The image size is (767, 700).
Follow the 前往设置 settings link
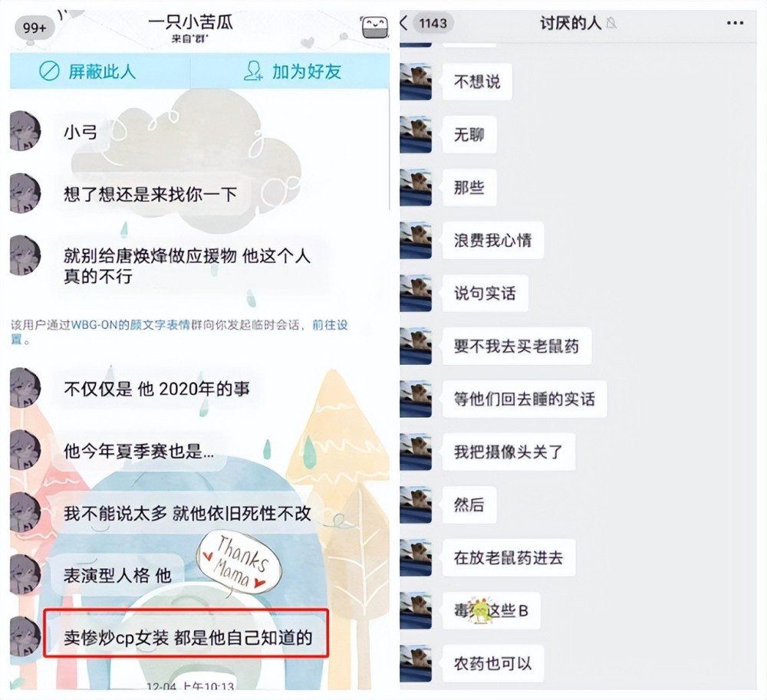coord(330,325)
